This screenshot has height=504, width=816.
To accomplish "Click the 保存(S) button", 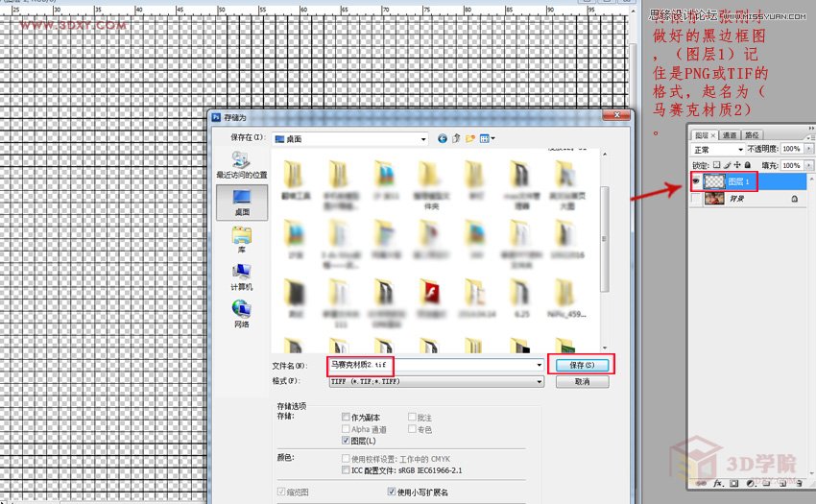I will (x=582, y=365).
